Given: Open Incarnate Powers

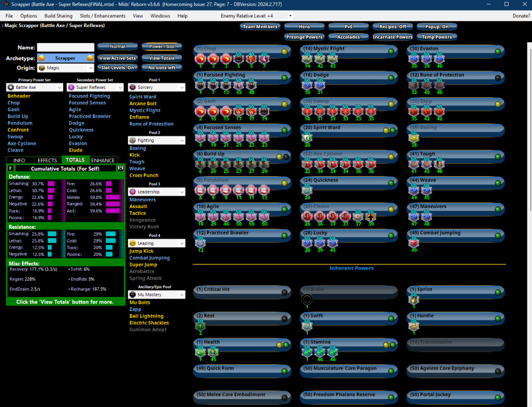Looking at the screenshot, I should (393, 37).
